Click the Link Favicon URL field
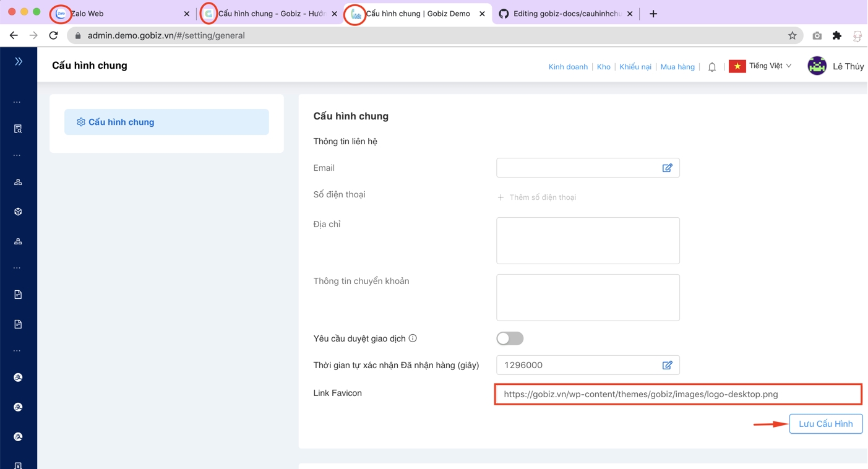868x469 pixels. click(x=677, y=394)
